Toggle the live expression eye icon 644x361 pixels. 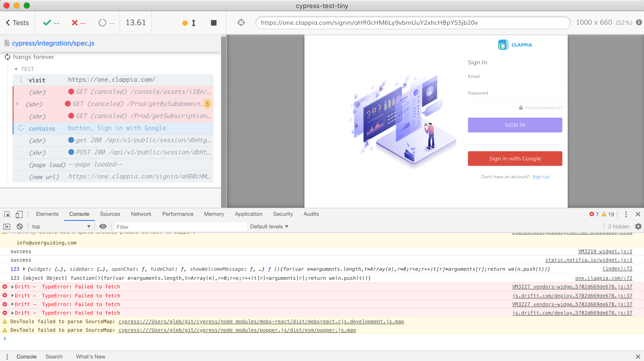coord(103,226)
